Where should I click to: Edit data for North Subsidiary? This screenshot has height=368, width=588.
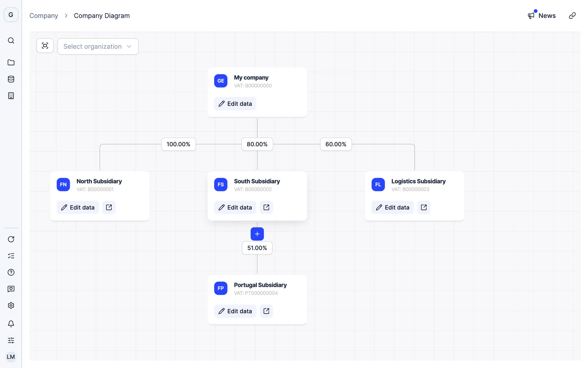pyautogui.click(x=78, y=207)
